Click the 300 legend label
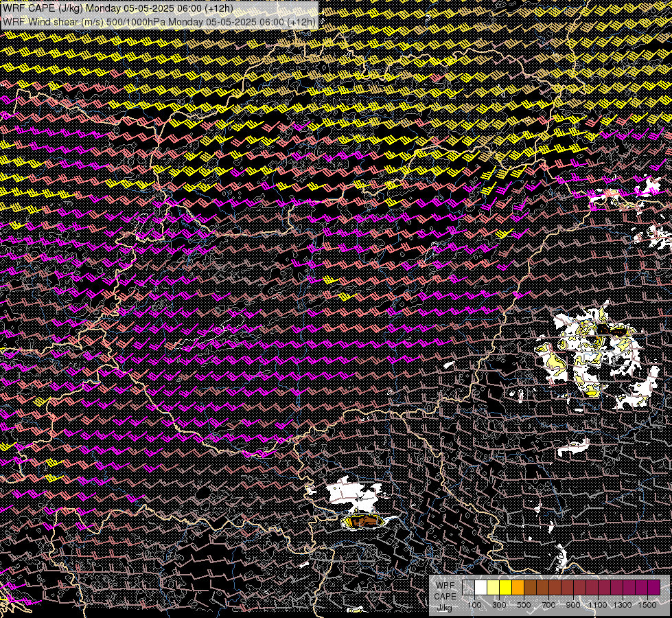 tap(499, 605)
